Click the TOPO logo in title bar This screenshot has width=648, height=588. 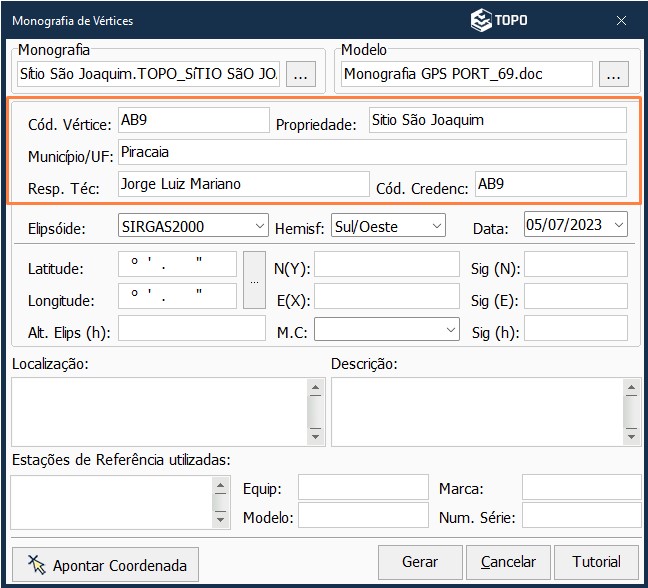click(x=499, y=20)
